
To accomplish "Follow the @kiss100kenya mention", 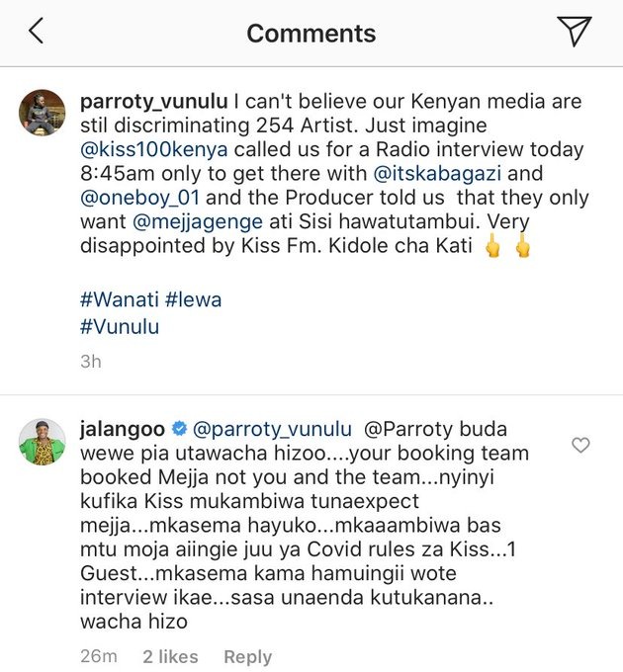I will pos(154,150).
